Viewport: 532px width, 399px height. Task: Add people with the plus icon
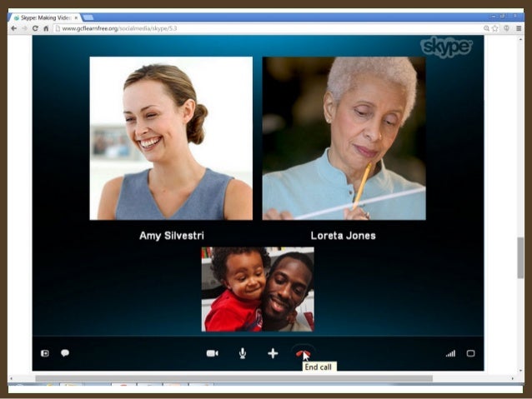[273, 353]
